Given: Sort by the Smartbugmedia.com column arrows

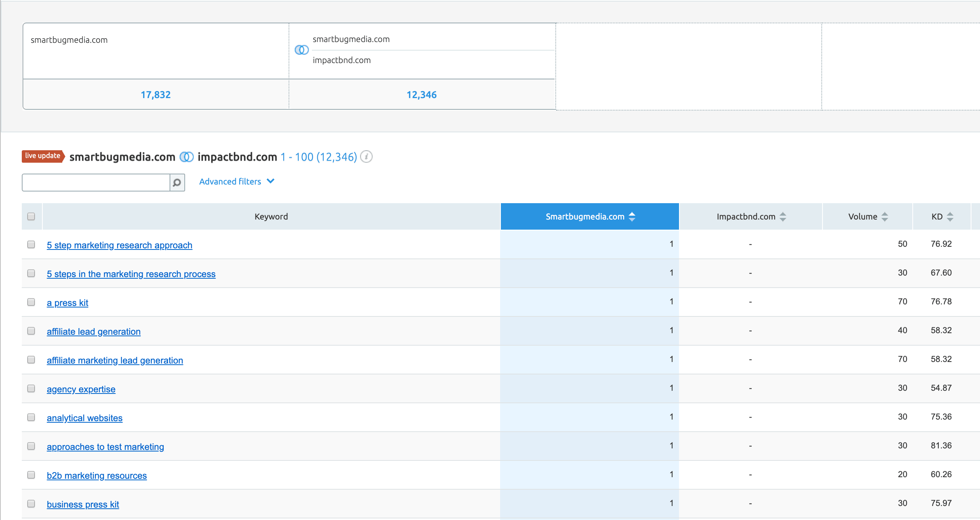Looking at the screenshot, I should 632,217.
